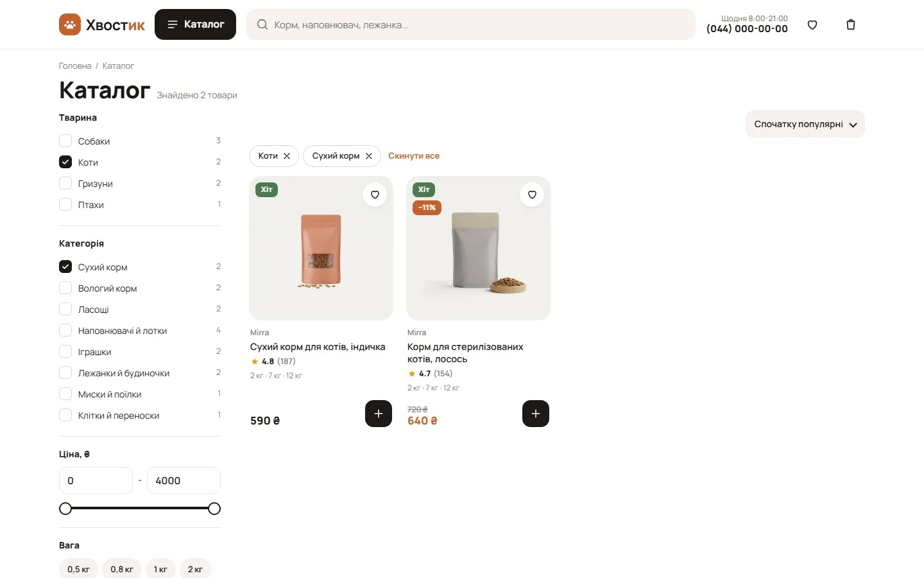
Task: Open the wishlist heart icon in header
Action: (812, 25)
